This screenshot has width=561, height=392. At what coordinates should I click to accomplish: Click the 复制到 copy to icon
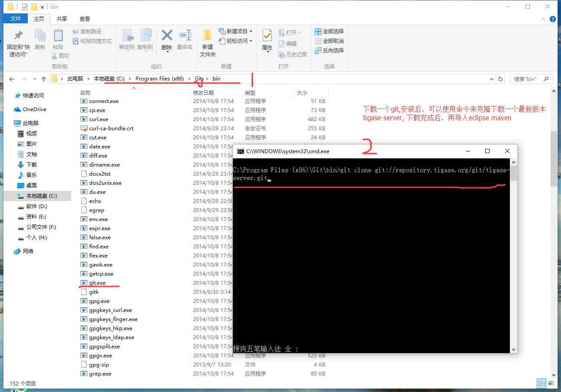click(x=145, y=40)
